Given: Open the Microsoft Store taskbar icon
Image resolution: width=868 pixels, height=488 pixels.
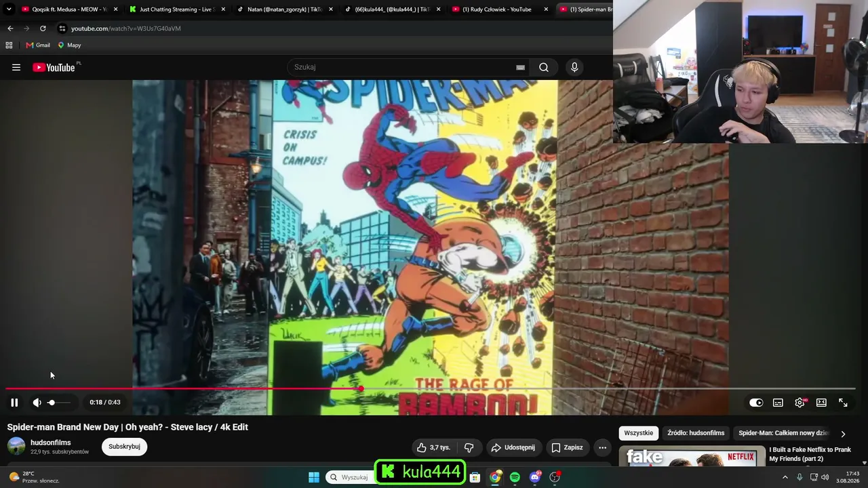Looking at the screenshot, I should [475, 477].
